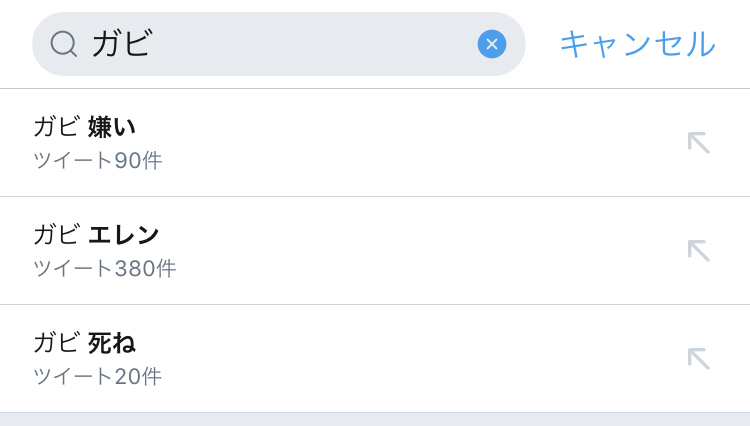Click the ツイート90件 tweet count label
This screenshot has width=750, height=426.
97,161
